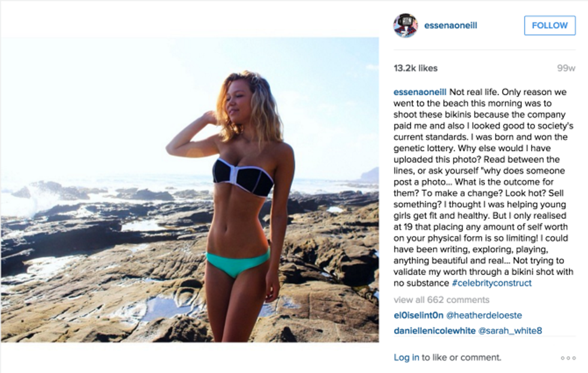This screenshot has height=373, width=588.
Task: Click the @sarah_white8 mention
Action: tap(510, 330)
